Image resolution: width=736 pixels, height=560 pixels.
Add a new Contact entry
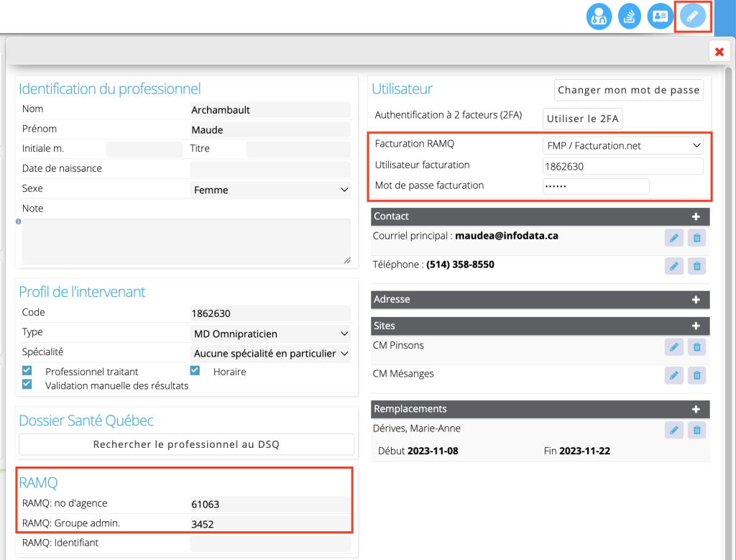pyautogui.click(x=696, y=216)
